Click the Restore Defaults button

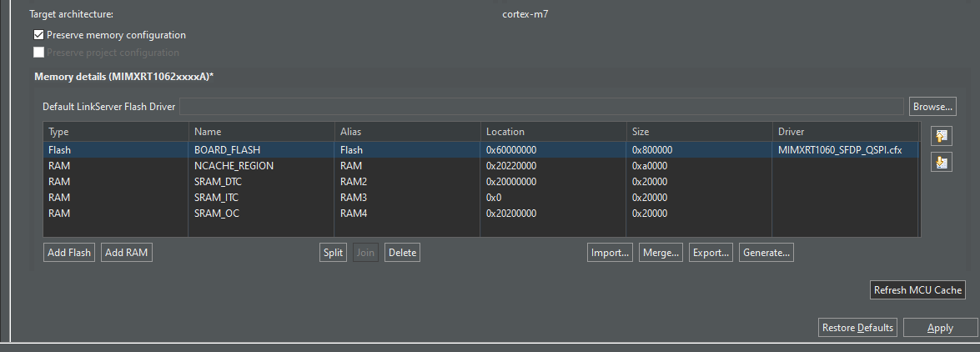click(x=857, y=328)
